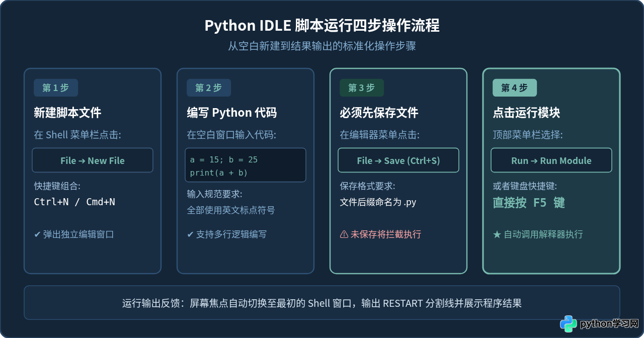644x338 pixels.
Task: Click the star icon before 自动调用解释器执行
Action: [x=497, y=234]
